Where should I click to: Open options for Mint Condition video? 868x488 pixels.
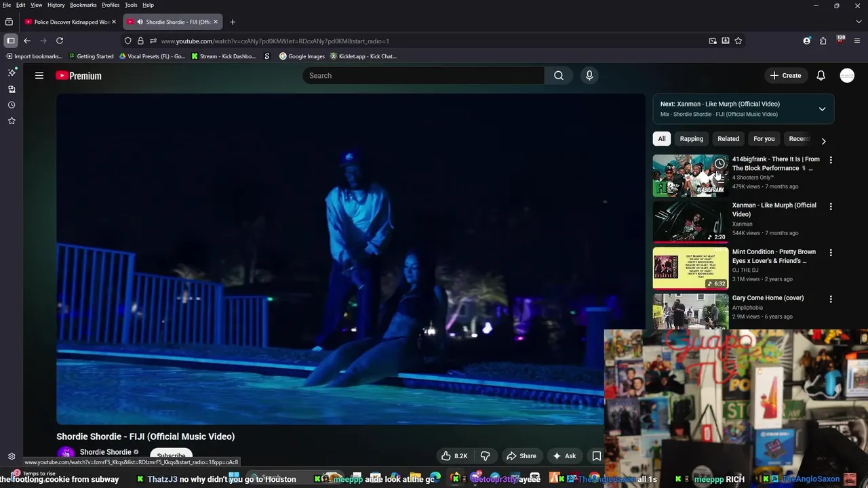coord(831,253)
